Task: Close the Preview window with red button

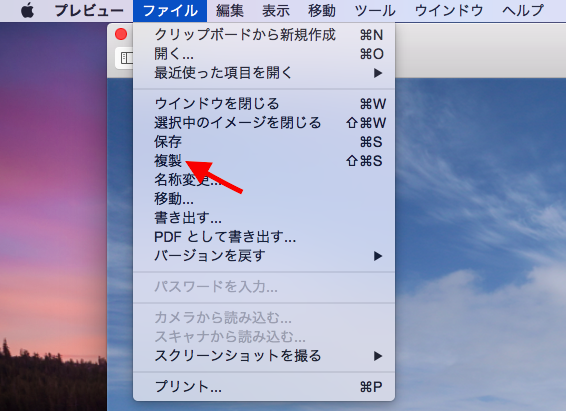Action: point(121,34)
